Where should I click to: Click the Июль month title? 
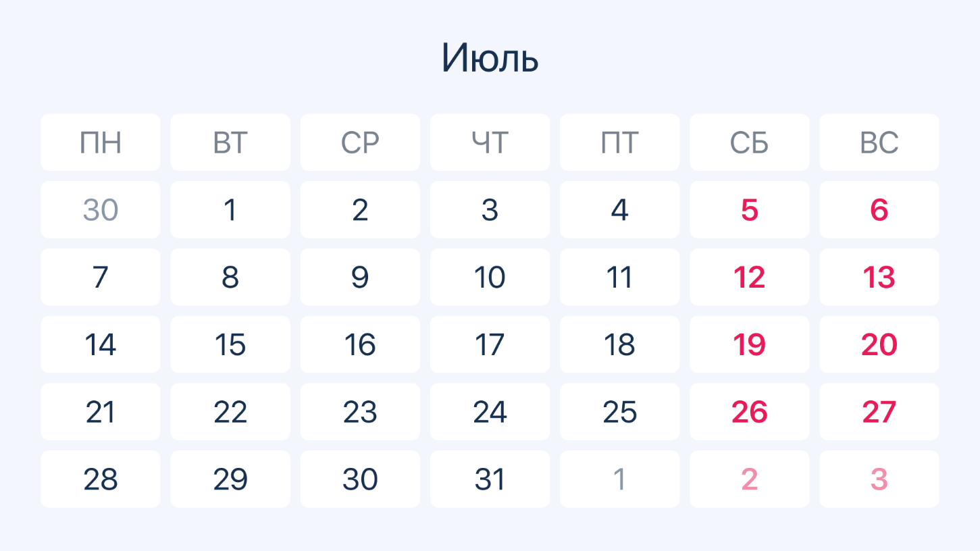pos(490,58)
